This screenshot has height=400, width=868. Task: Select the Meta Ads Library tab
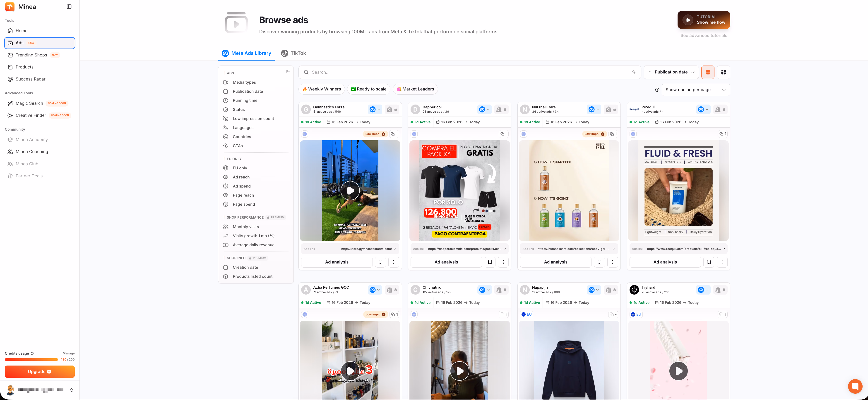246,53
